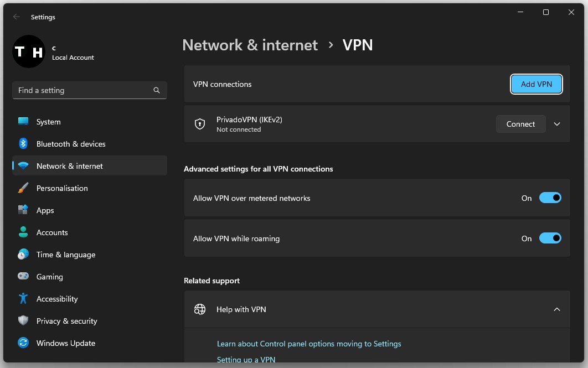Maximize the Settings window

click(545, 12)
